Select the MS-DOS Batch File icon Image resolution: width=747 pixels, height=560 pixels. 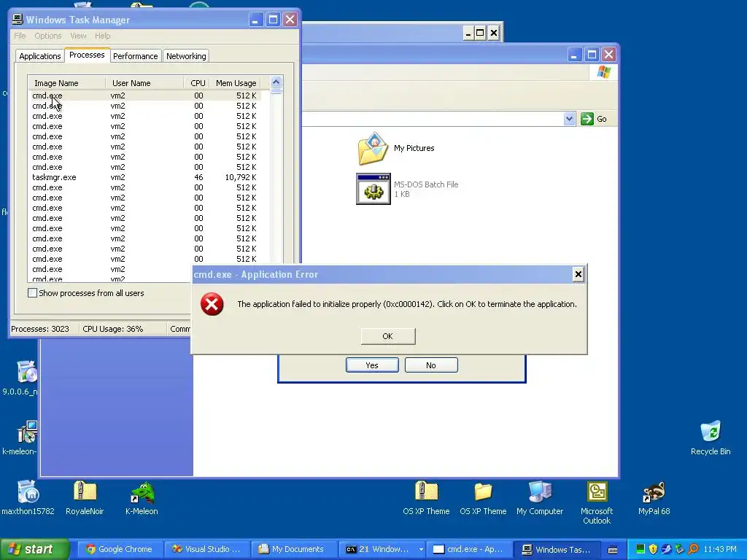click(x=373, y=189)
